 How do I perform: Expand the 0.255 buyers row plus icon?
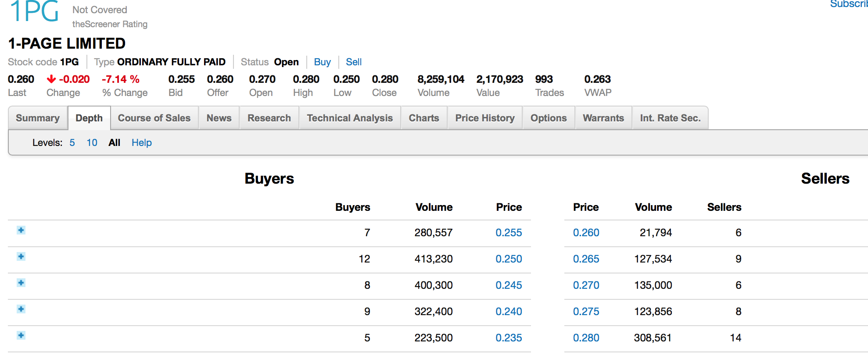pyautogui.click(x=21, y=230)
